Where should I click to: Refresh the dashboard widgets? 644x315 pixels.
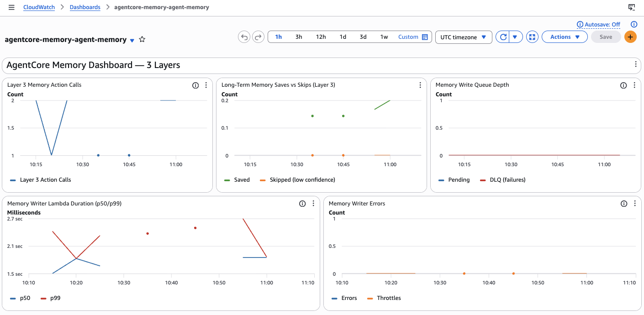coord(503,37)
